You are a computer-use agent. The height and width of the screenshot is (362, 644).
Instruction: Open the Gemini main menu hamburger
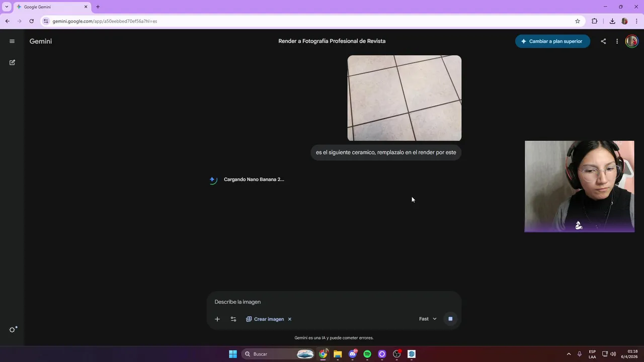(x=12, y=41)
